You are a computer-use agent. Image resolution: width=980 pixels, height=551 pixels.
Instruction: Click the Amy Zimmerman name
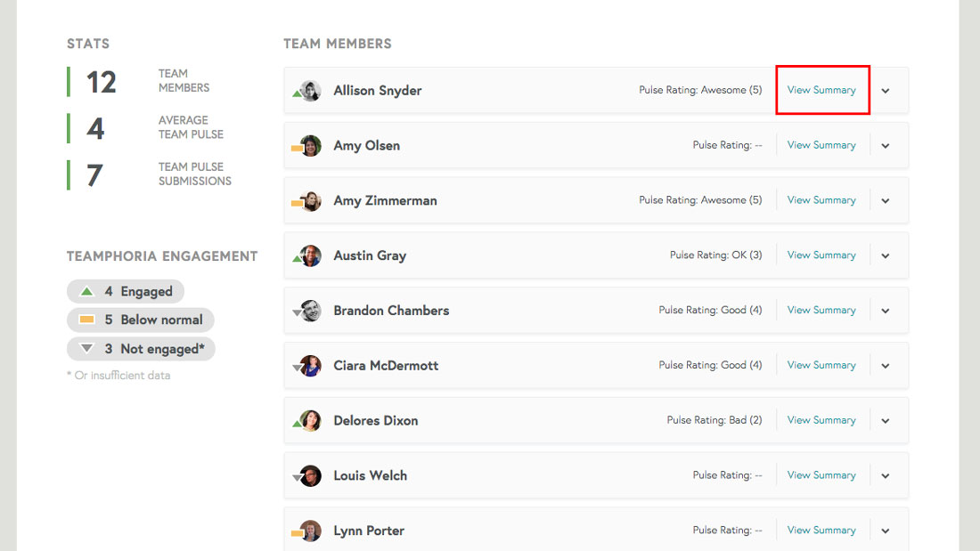click(x=385, y=201)
